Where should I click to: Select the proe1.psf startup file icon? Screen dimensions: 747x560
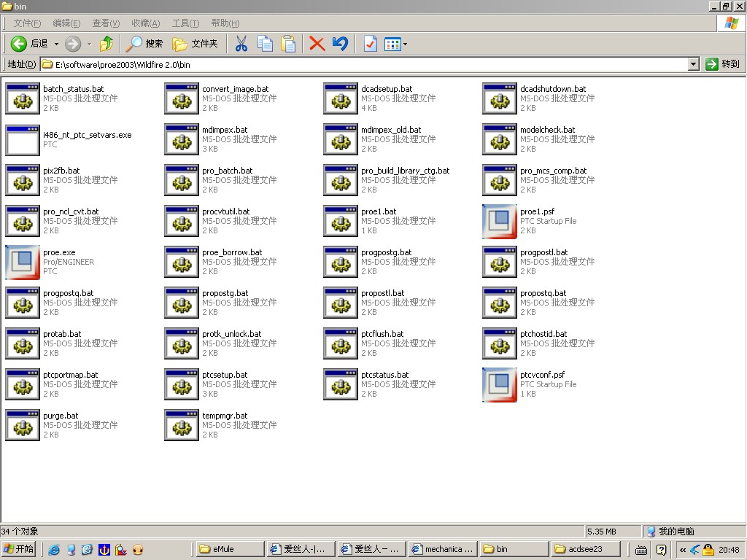(499, 222)
